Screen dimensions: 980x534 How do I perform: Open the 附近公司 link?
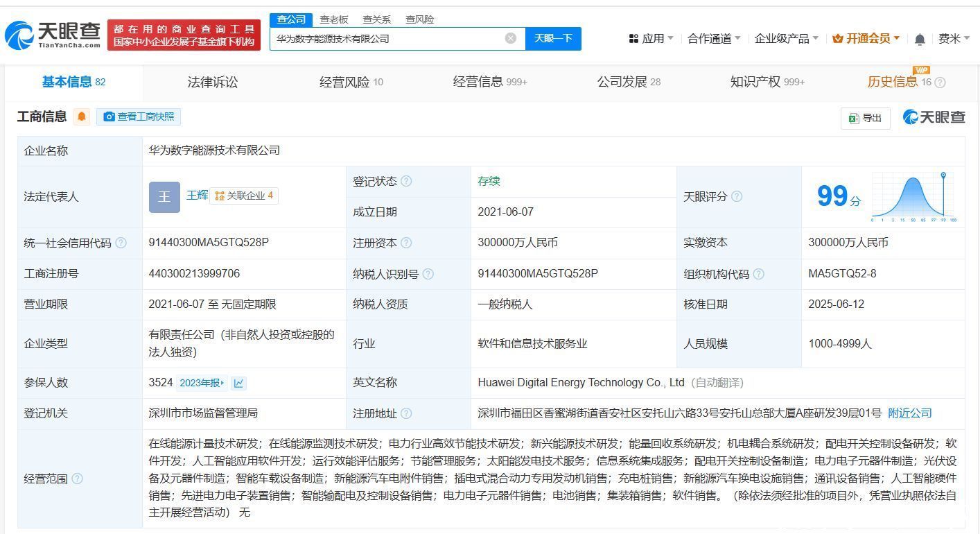909,413
